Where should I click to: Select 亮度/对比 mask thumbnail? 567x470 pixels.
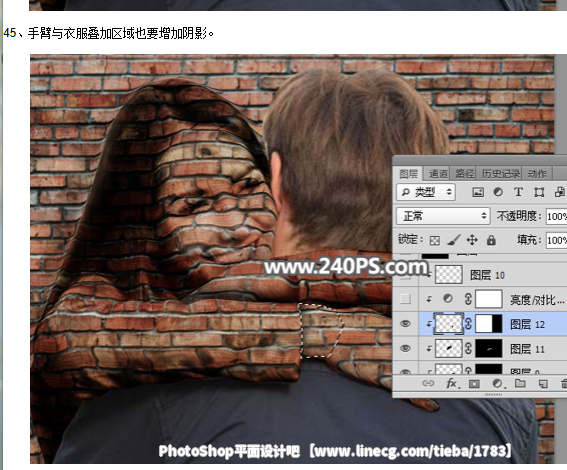(489, 299)
